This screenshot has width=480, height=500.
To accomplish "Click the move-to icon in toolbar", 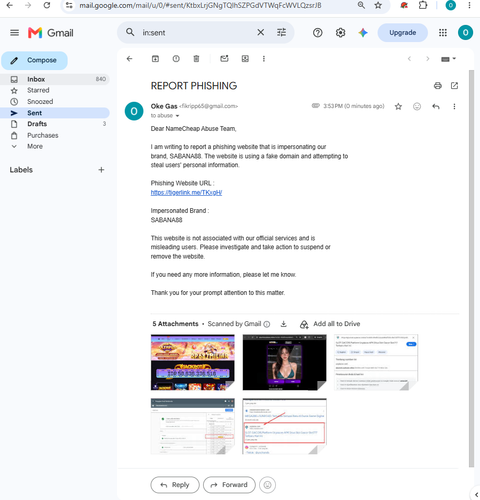I will tap(245, 59).
